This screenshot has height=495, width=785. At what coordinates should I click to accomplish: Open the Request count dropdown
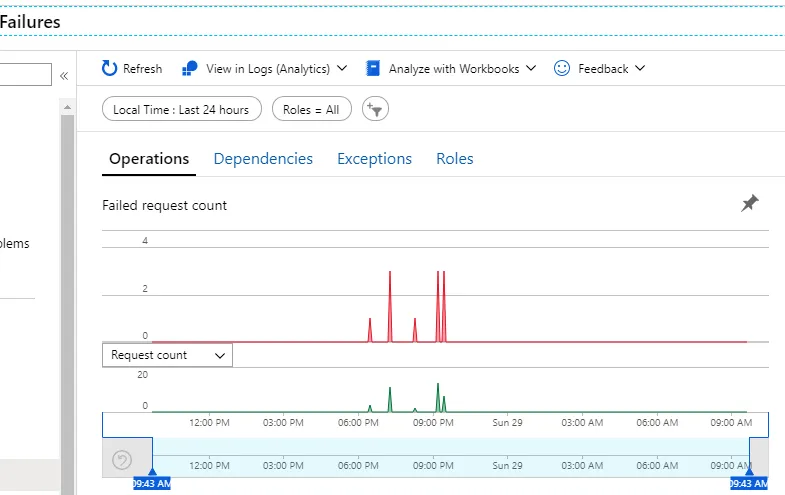coord(167,355)
